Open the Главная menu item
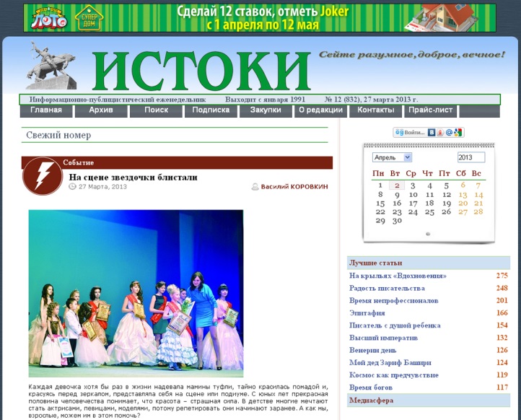Viewport: 521px width, 420px height. pos(46,110)
